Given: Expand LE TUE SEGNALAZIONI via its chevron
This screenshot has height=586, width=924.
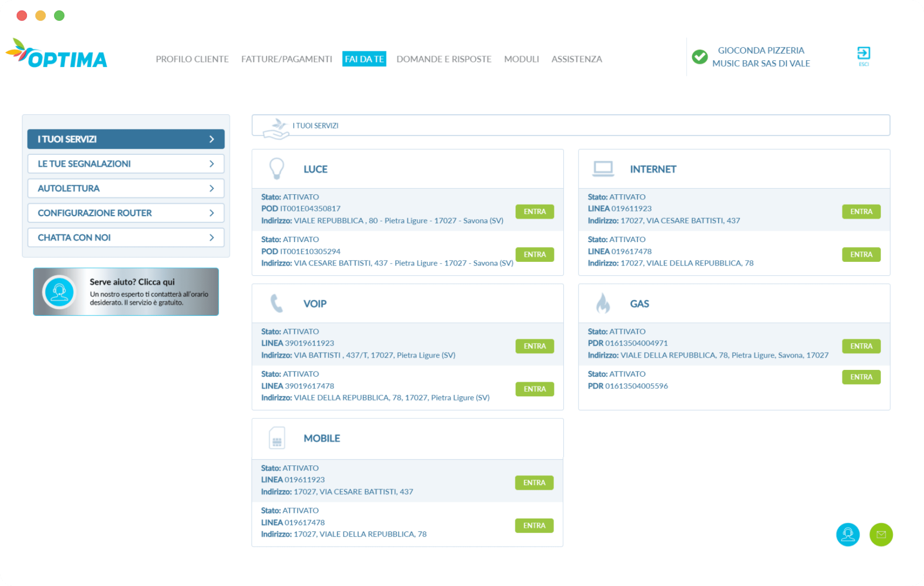Looking at the screenshot, I should pos(211,163).
